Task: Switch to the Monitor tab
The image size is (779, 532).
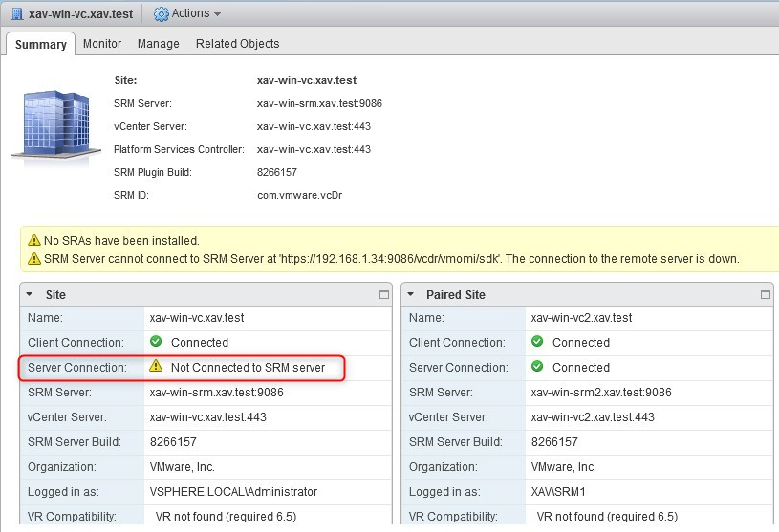Action: [102, 44]
